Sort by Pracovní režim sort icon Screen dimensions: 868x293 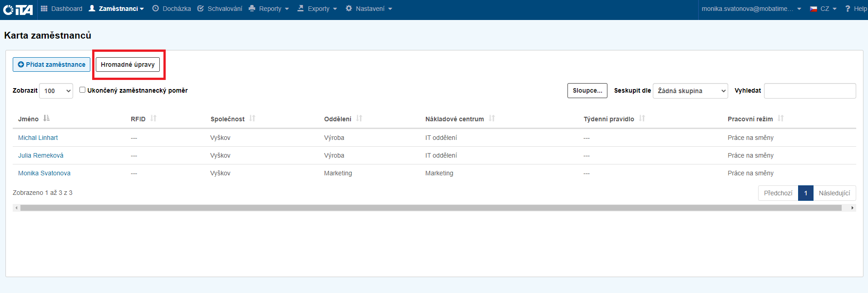point(780,119)
